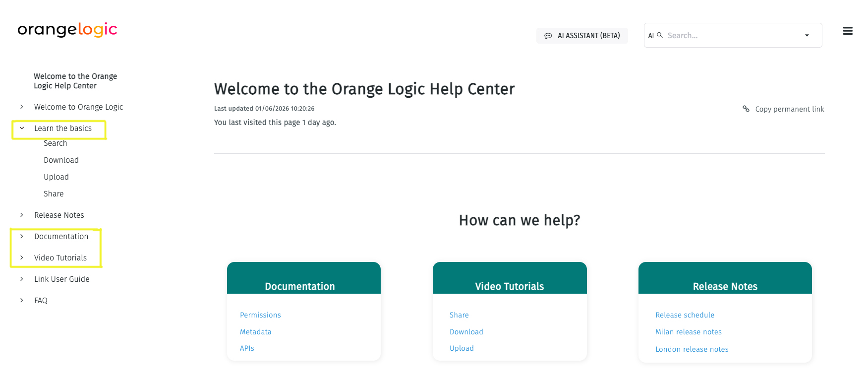Open the Share video tutorial link
Image resolution: width=868 pixels, height=382 pixels.
coord(459,315)
